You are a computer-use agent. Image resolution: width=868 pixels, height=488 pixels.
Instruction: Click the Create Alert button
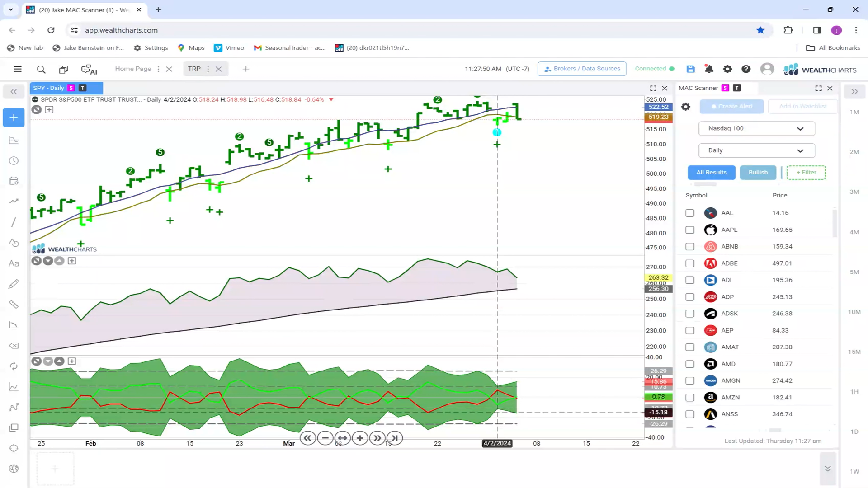(731, 107)
